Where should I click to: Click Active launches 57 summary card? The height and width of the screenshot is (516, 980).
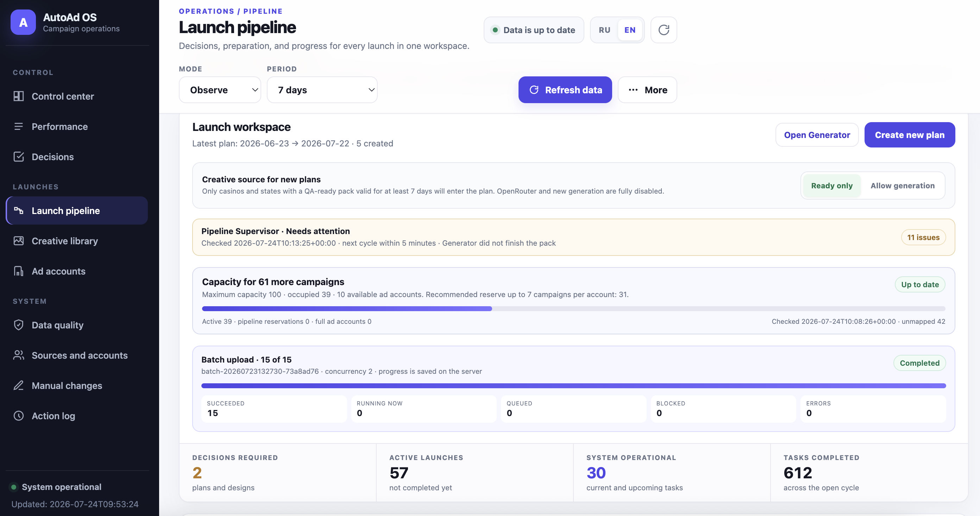(x=475, y=472)
